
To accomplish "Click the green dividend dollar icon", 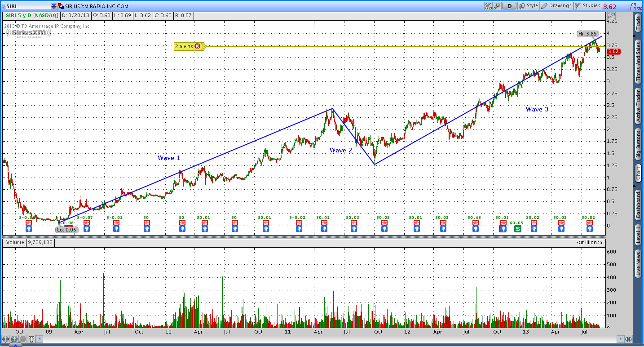I will coord(517,229).
